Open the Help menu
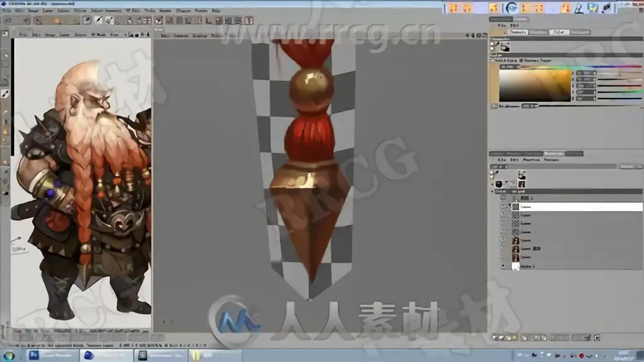This screenshot has width=644, height=362. tap(216, 11)
